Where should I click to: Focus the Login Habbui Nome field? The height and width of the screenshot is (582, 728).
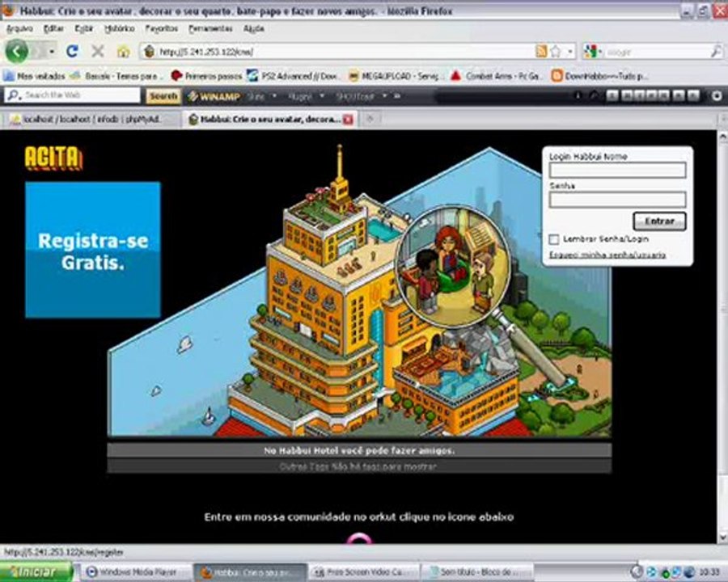tap(617, 171)
